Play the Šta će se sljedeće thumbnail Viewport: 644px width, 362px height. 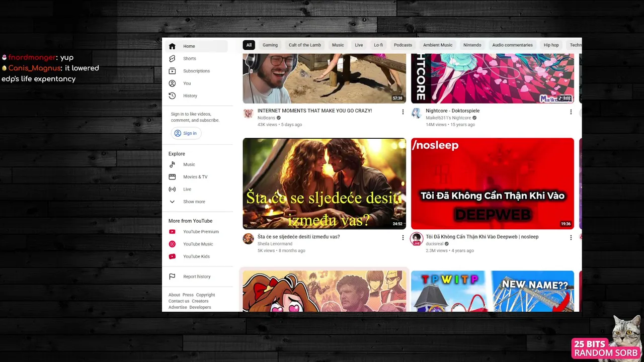(325, 184)
